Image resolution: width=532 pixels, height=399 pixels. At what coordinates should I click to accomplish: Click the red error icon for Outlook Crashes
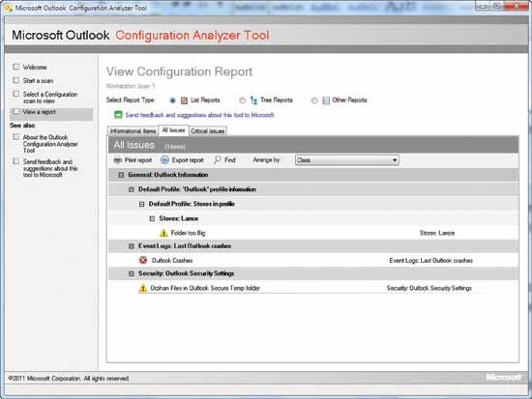[x=143, y=260]
